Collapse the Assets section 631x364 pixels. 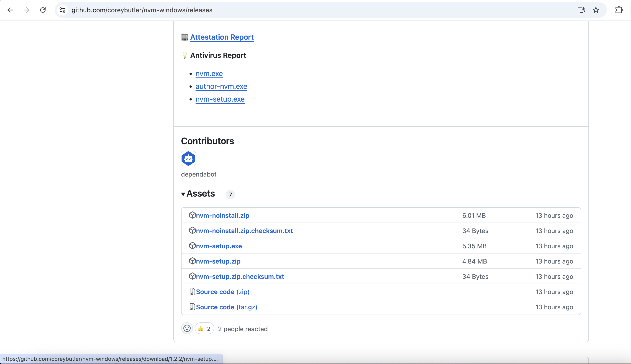click(x=183, y=194)
